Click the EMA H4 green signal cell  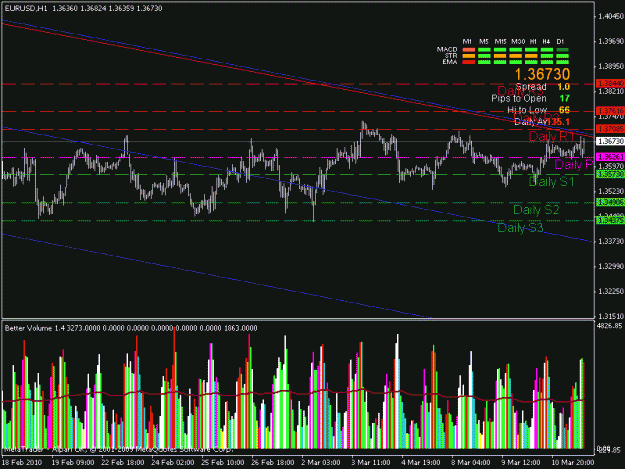click(547, 62)
